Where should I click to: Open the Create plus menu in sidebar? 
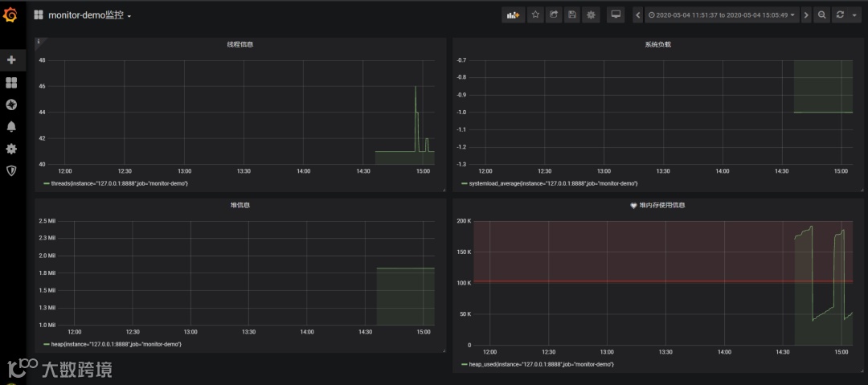click(x=11, y=59)
